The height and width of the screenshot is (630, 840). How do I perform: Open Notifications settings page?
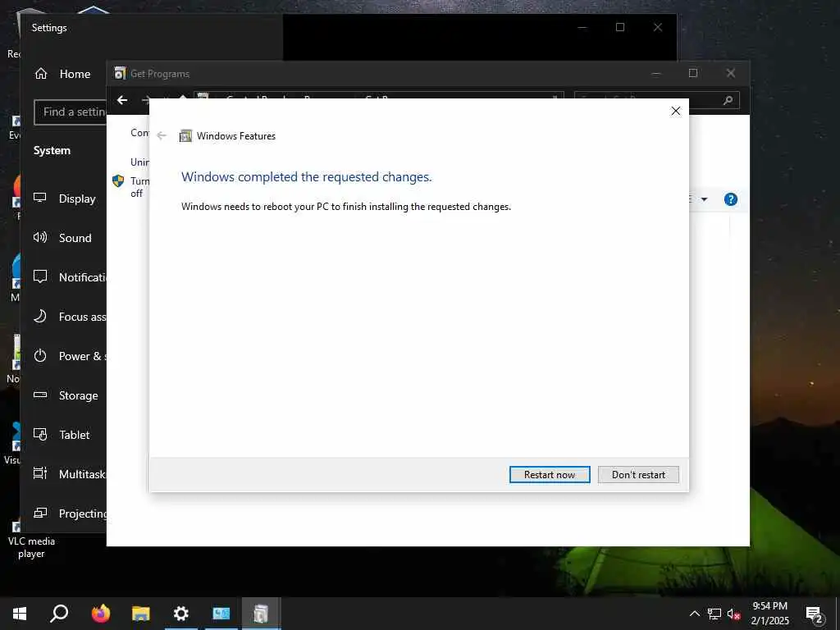pyautogui.click(x=70, y=277)
